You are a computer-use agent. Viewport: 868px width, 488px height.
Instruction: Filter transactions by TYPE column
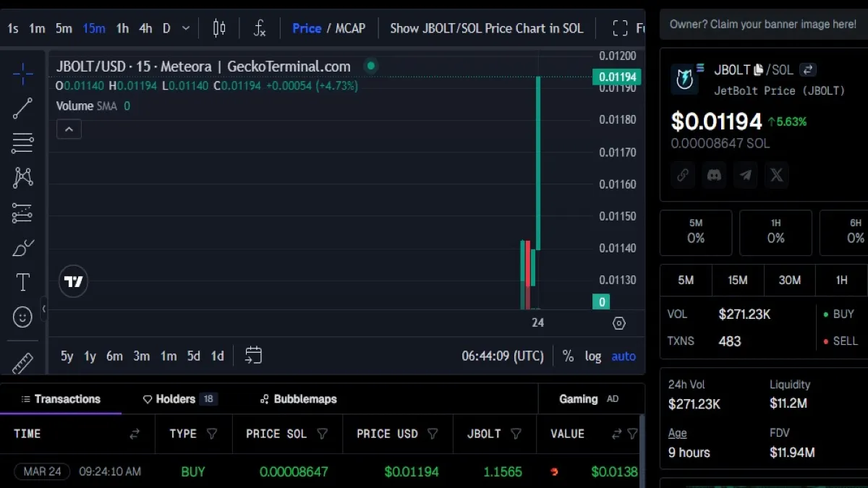point(212,434)
